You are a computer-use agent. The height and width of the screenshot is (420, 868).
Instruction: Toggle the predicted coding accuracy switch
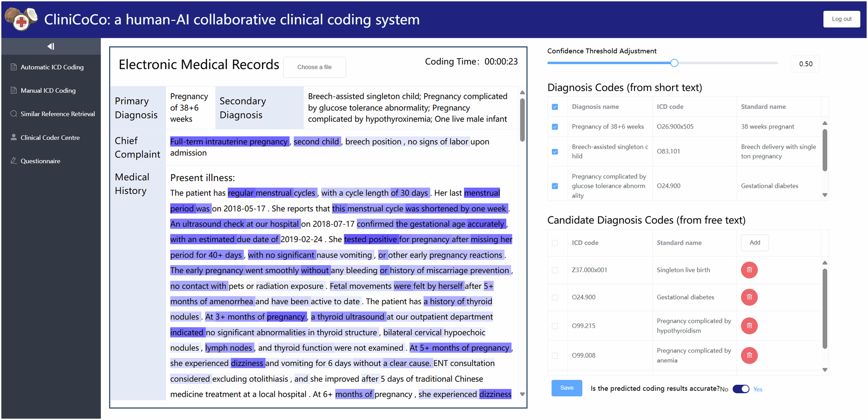tap(741, 389)
